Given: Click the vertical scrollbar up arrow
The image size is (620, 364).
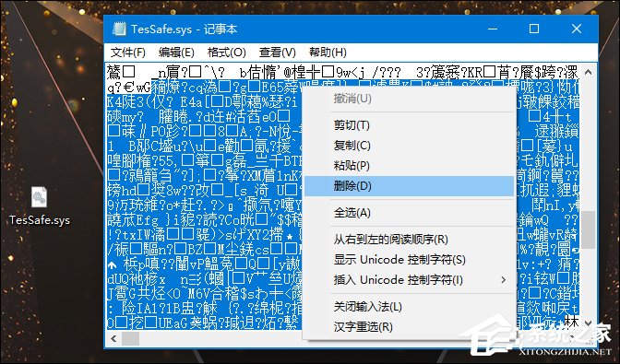Looking at the screenshot, I should tap(588, 72).
